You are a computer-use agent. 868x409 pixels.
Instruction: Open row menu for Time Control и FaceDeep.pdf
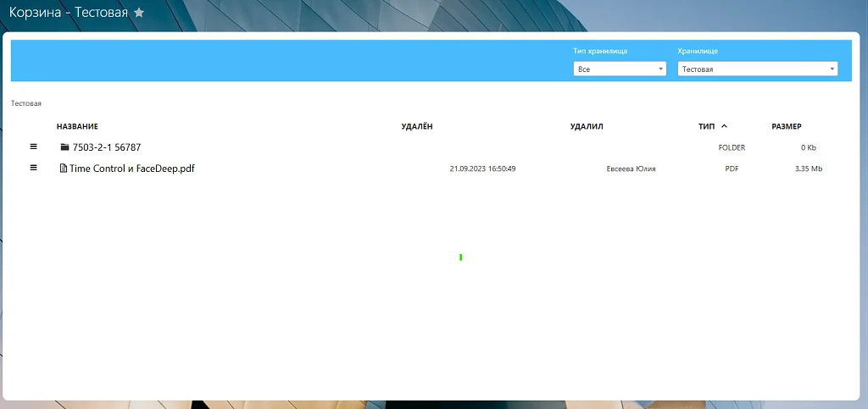coord(33,168)
